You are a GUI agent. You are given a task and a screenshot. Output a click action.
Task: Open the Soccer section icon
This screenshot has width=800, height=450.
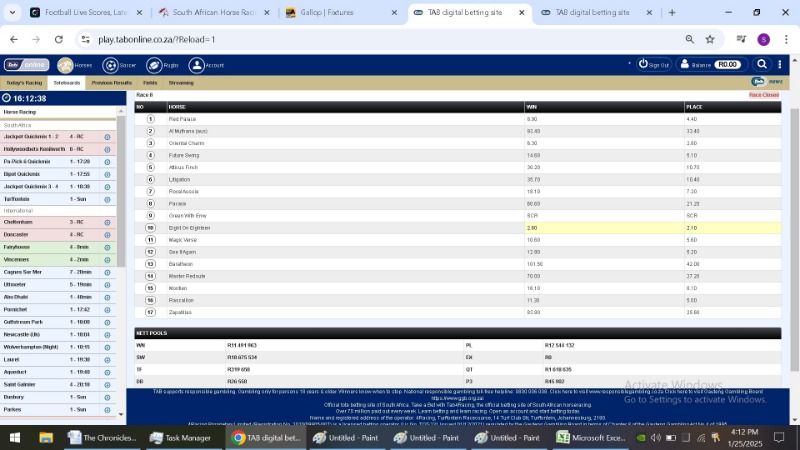[x=110, y=65]
